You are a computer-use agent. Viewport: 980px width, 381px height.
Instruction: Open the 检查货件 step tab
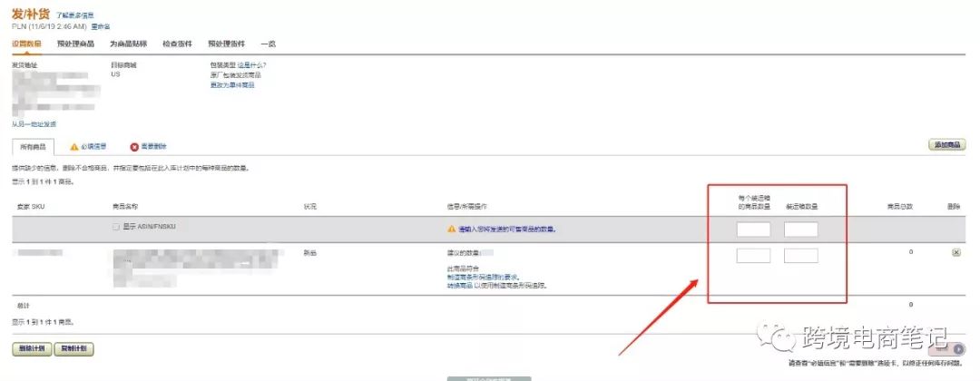coord(177,43)
